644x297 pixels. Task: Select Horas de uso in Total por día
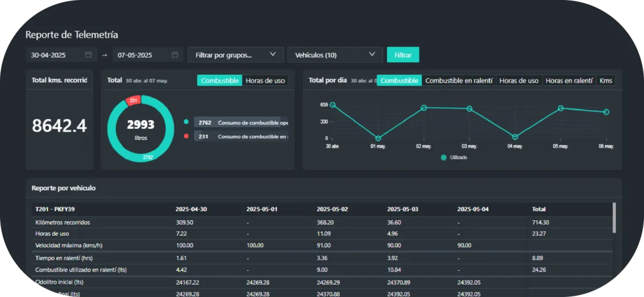point(519,80)
